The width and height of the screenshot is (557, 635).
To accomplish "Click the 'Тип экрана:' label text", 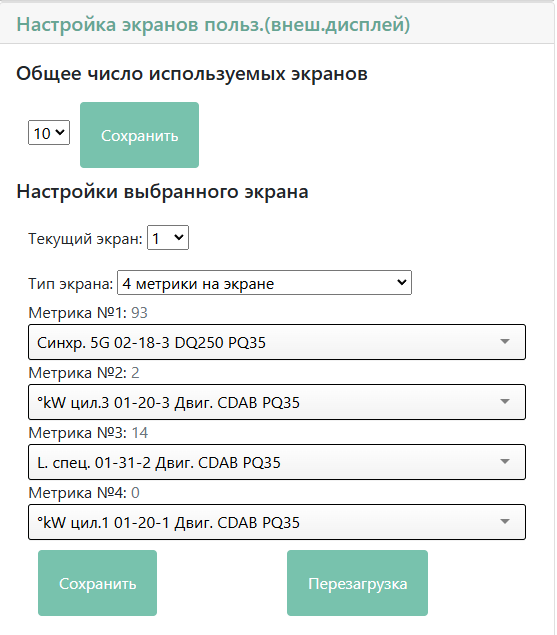I will coord(70,283).
